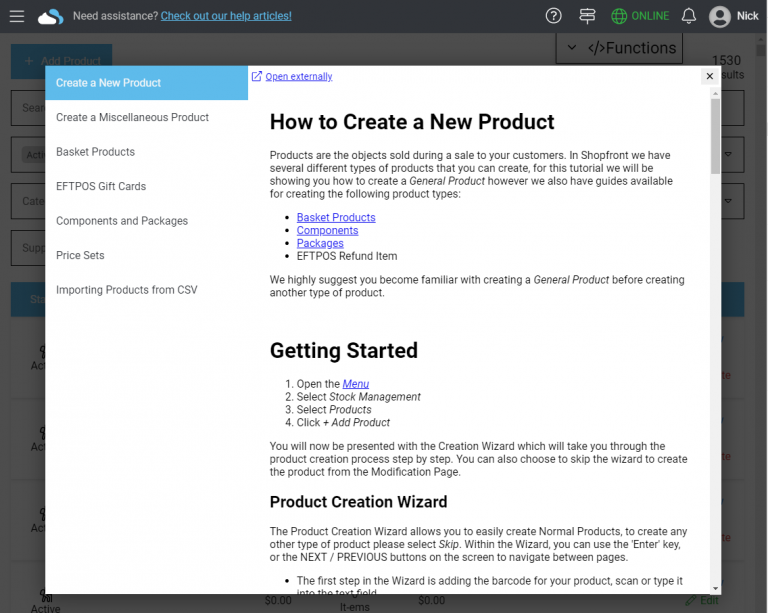Select Create a Miscellaneous Product topic
768x613 pixels.
[x=132, y=117]
